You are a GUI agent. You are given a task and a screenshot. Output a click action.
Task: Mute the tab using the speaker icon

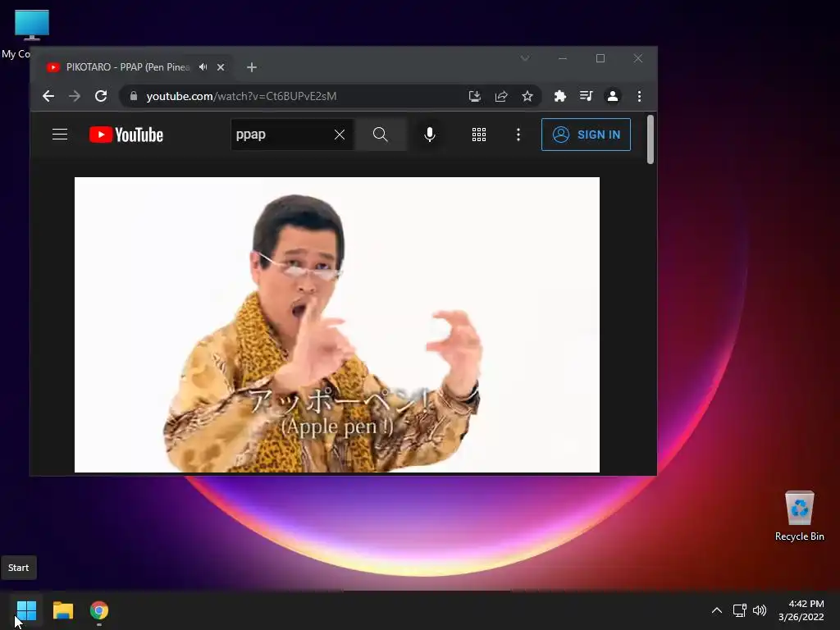[203, 67]
